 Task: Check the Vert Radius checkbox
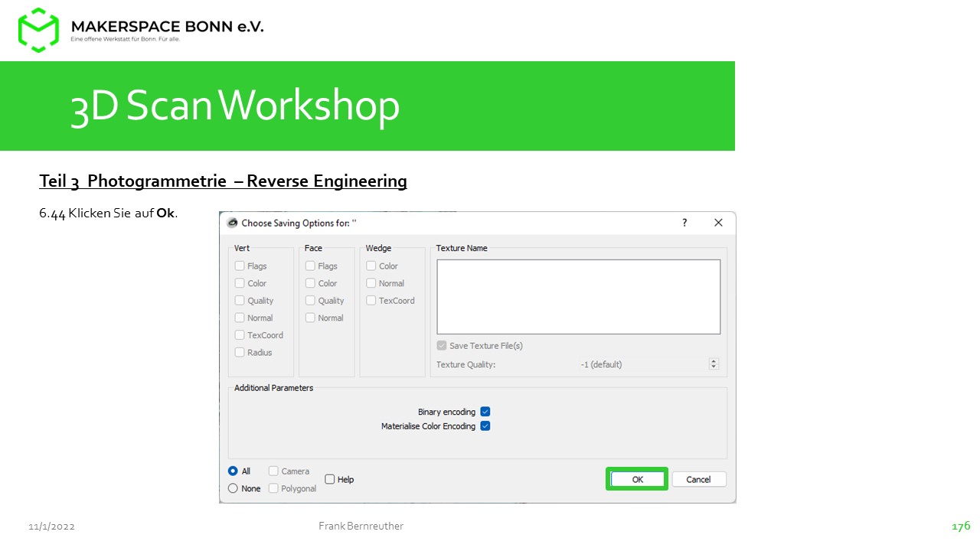[x=240, y=353]
